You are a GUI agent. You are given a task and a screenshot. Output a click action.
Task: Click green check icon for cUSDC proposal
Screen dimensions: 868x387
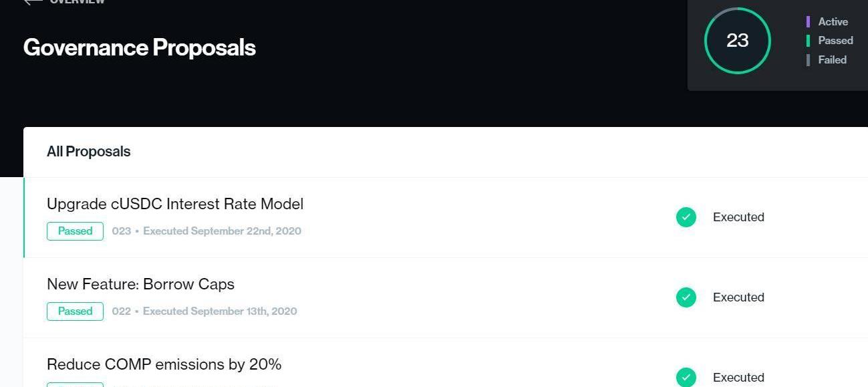686,217
